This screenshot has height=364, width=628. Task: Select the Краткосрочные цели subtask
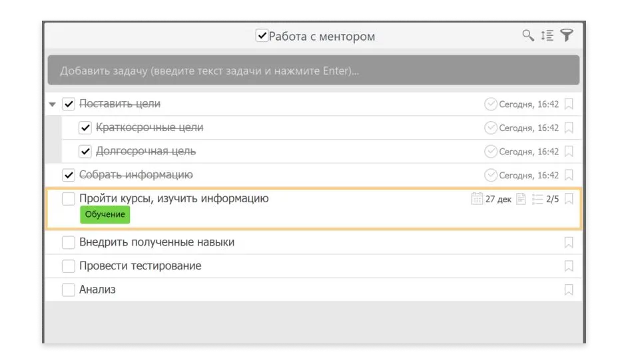click(149, 128)
